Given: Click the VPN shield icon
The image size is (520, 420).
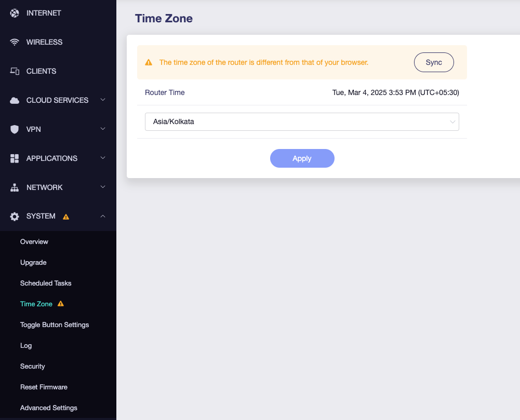Looking at the screenshot, I should [x=14, y=129].
